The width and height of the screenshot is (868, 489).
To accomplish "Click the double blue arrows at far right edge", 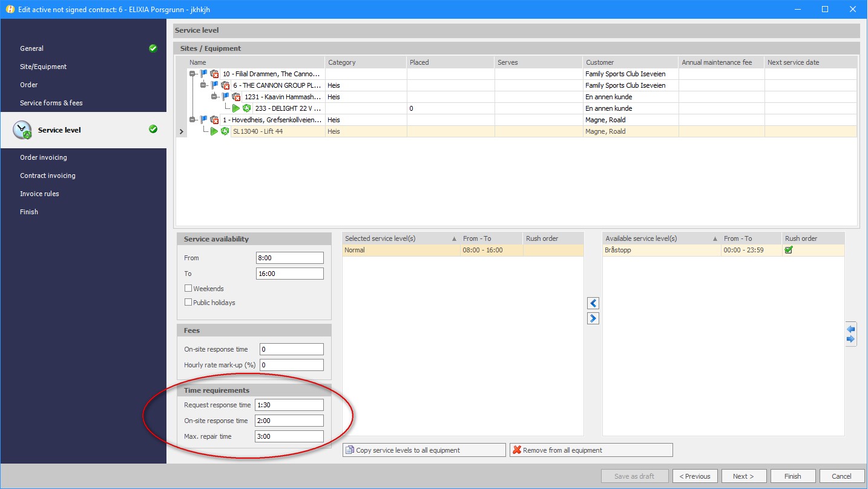I will pyautogui.click(x=850, y=334).
